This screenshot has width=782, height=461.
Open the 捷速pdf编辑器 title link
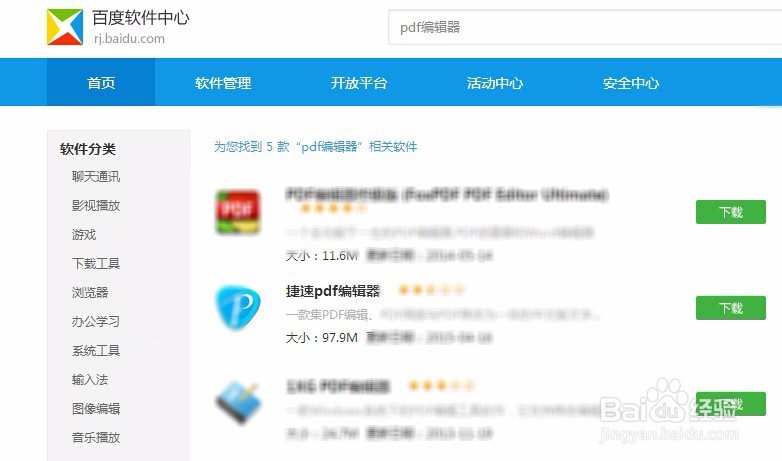pyautogui.click(x=333, y=291)
